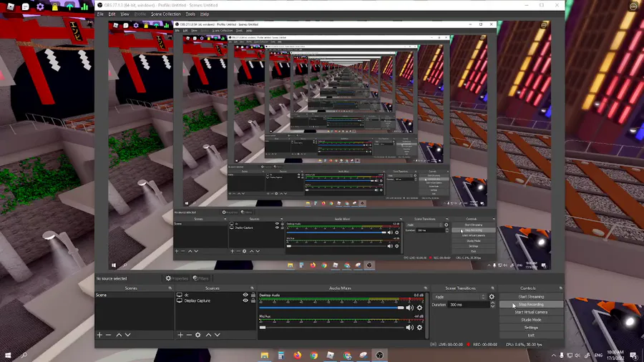
Task: Toggle Start Virtual Camera
Action: 531,312
